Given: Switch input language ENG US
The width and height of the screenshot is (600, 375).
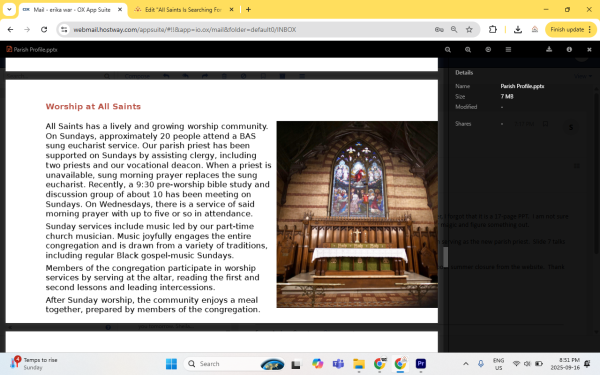Looking at the screenshot, I should (498, 364).
